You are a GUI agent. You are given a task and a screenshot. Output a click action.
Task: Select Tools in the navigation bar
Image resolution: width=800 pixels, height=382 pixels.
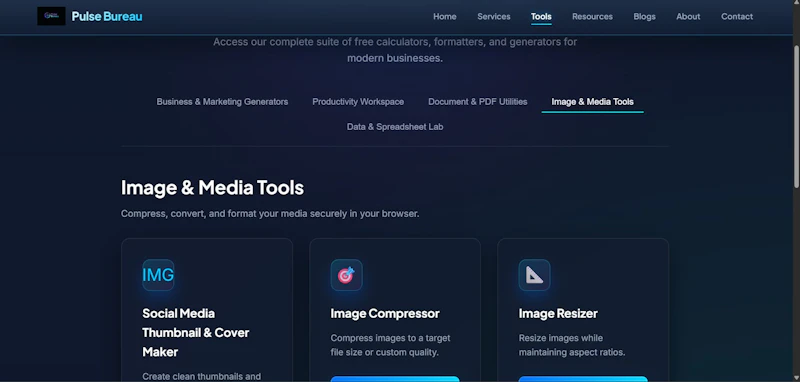click(x=541, y=17)
